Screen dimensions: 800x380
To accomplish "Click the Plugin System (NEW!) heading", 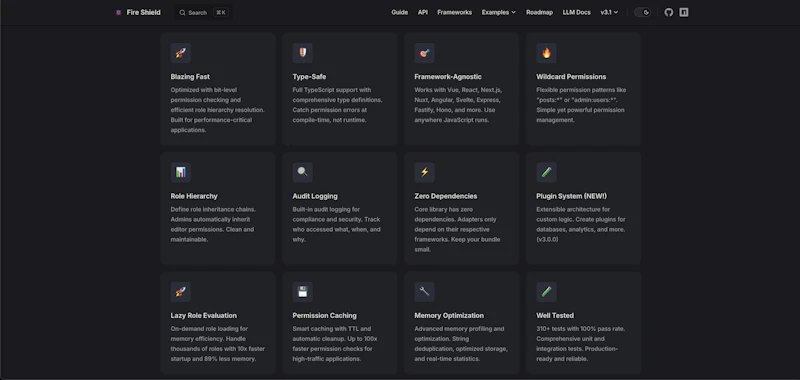I will (571, 196).
